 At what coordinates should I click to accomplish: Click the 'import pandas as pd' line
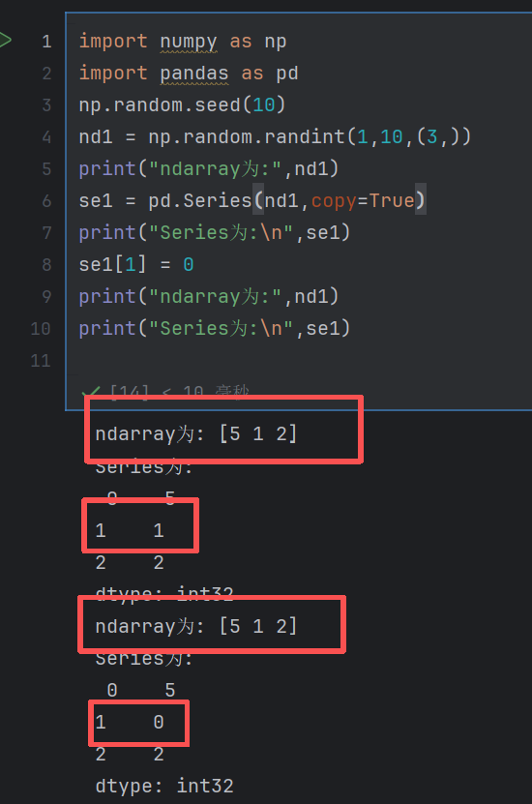tap(188, 73)
